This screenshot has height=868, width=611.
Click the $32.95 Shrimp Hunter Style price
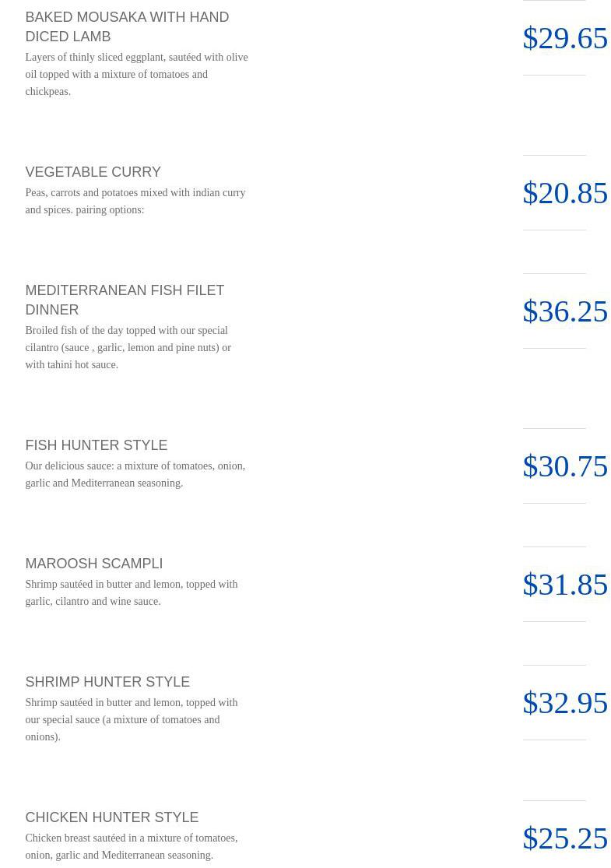click(x=564, y=702)
